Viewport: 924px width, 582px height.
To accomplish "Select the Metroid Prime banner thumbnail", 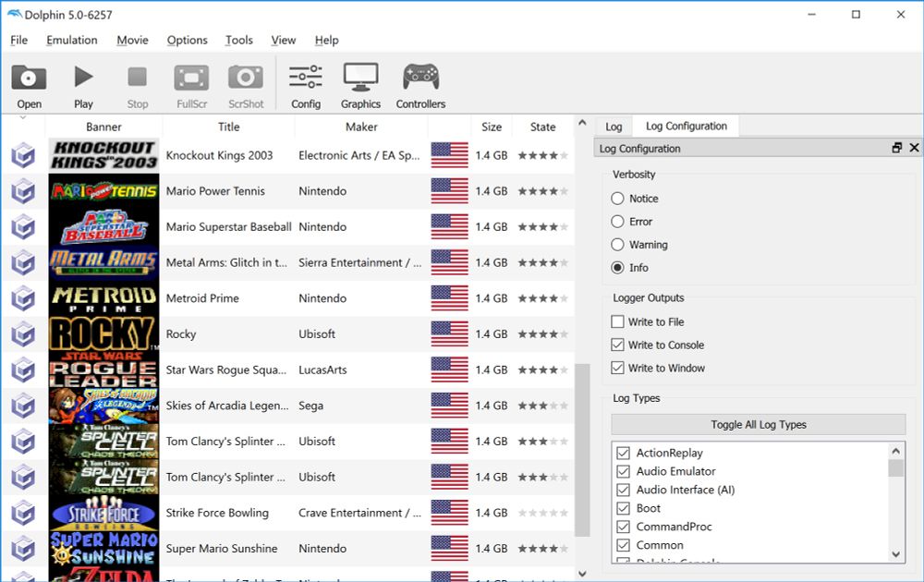I will coord(103,298).
